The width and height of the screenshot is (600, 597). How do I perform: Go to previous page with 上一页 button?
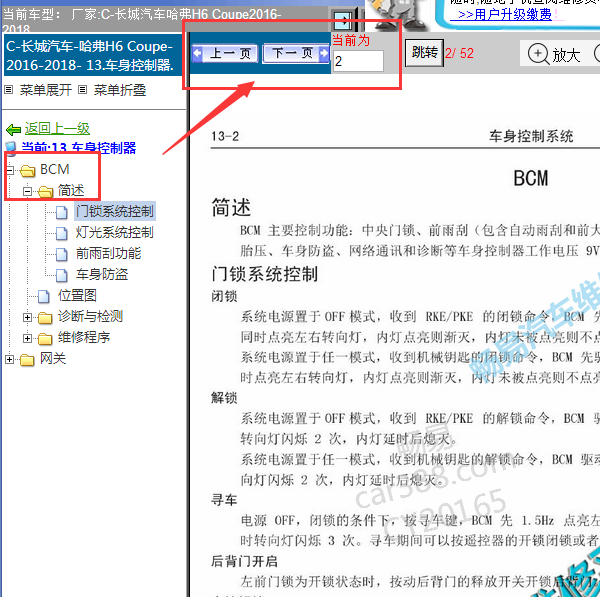click(224, 53)
